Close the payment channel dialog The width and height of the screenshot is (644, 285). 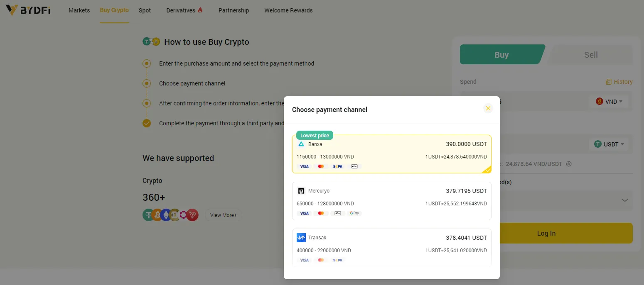pos(488,108)
